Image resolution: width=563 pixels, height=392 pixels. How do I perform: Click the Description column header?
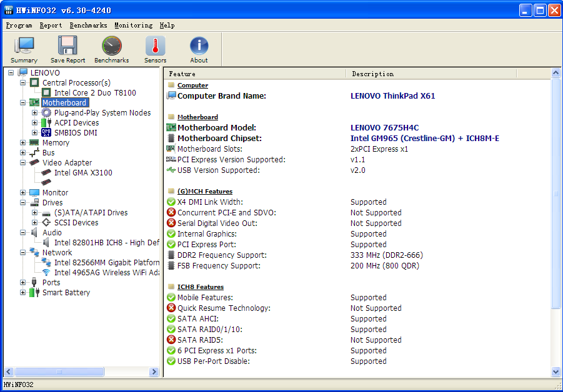tap(432, 74)
